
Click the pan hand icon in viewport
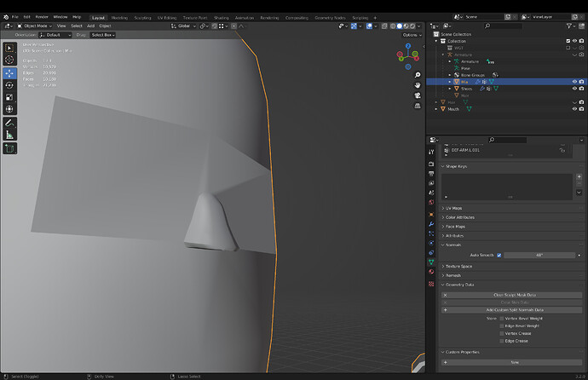418,85
